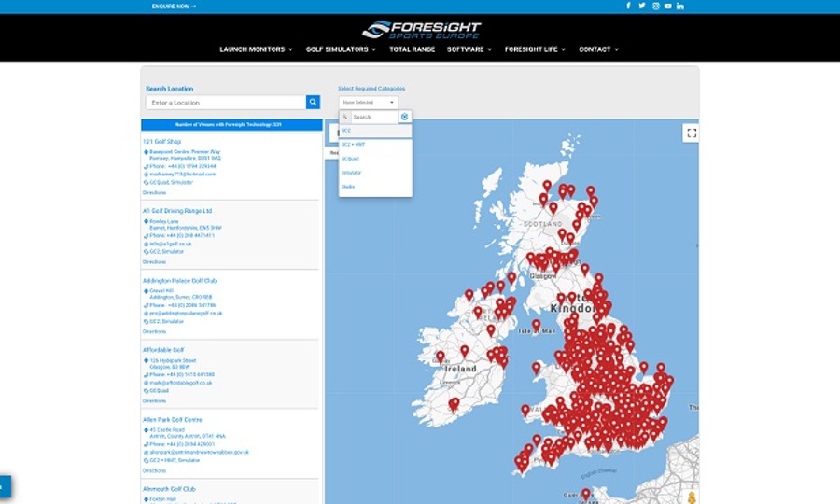
Task: Select the GC2 + HMT category option
Action: coord(375,145)
